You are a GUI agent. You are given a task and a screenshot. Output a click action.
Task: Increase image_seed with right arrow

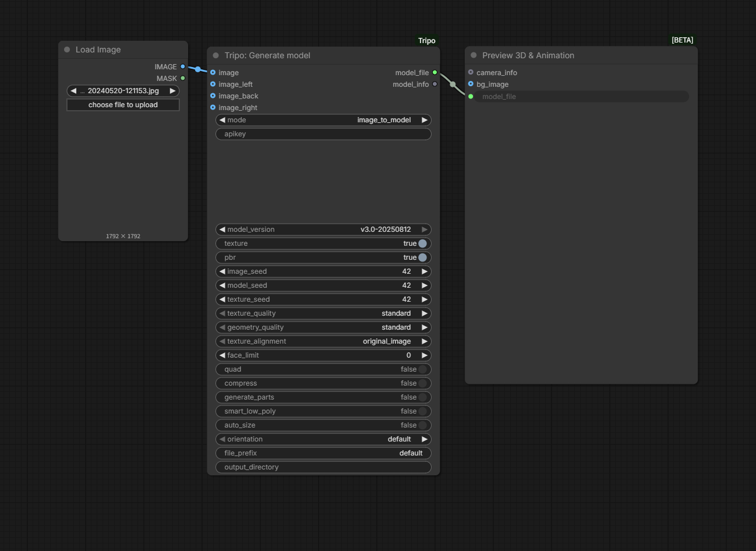coord(425,271)
